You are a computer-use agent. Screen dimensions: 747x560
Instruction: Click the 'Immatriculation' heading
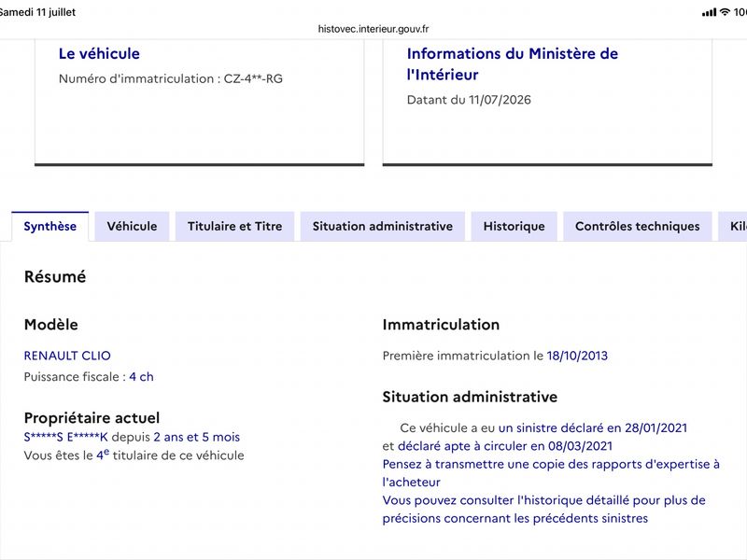441,324
